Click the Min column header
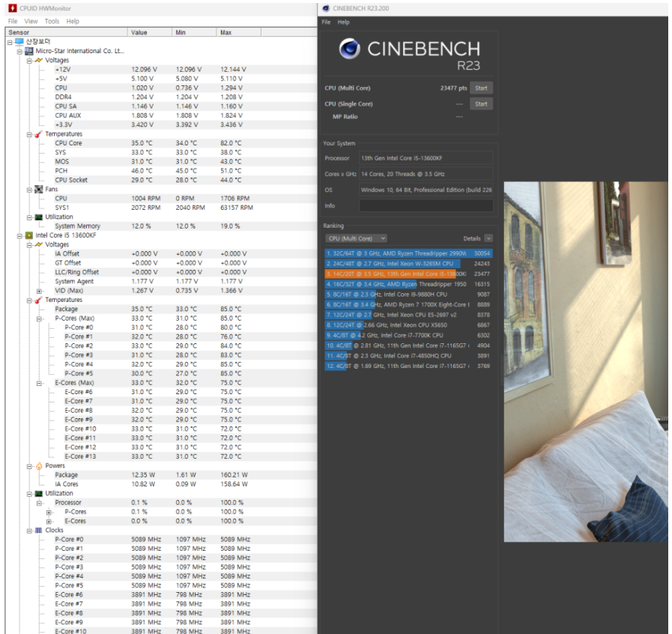This screenshot has width=672, height=634. (194, 32)
